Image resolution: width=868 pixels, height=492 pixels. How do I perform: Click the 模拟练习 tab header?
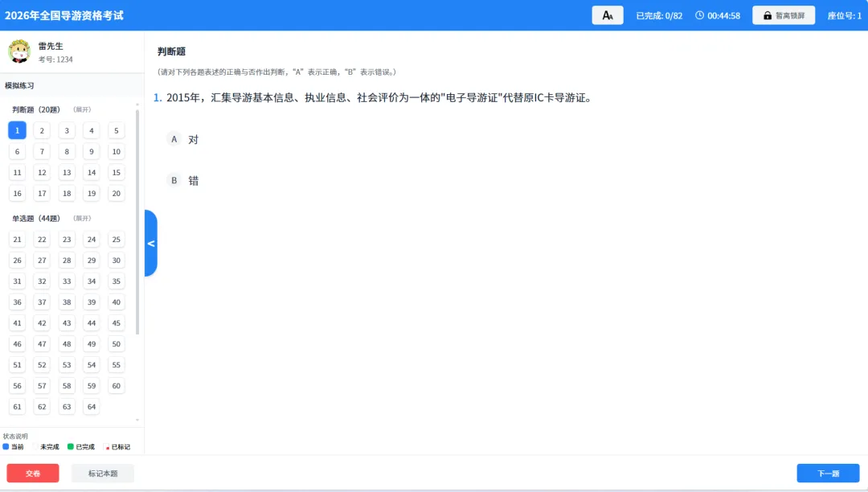(19, 86)
